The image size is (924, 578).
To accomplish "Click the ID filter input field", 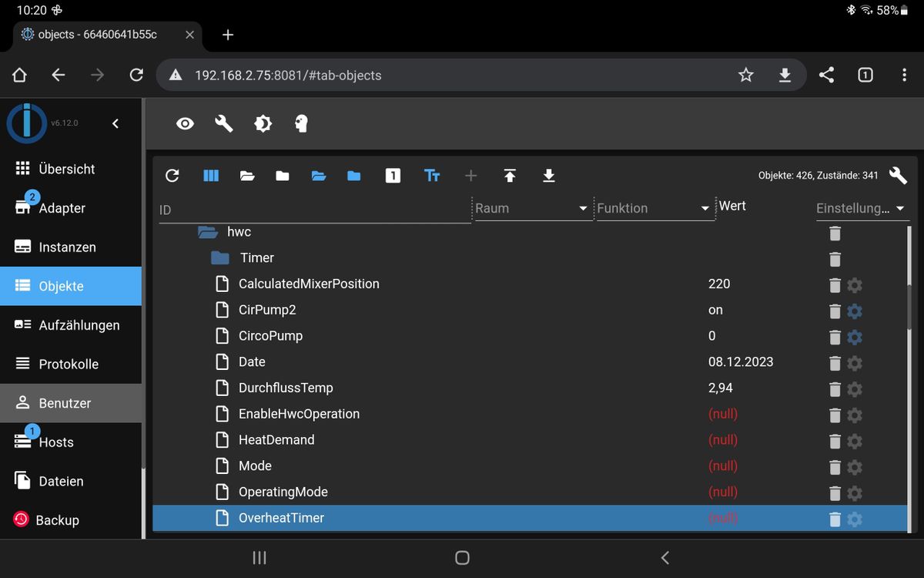I will pyautogui.click(x=314, y=210).
